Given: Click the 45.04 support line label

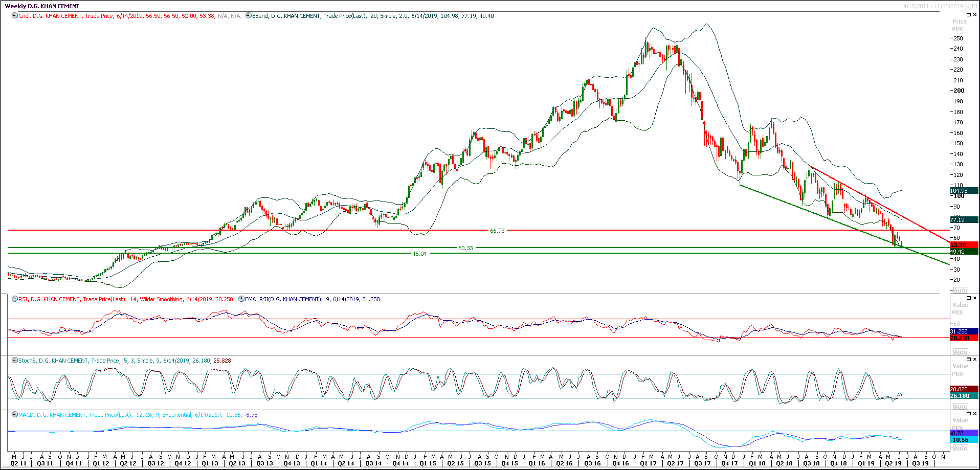Looking at the screenshot, I should (x=419, y=254).
